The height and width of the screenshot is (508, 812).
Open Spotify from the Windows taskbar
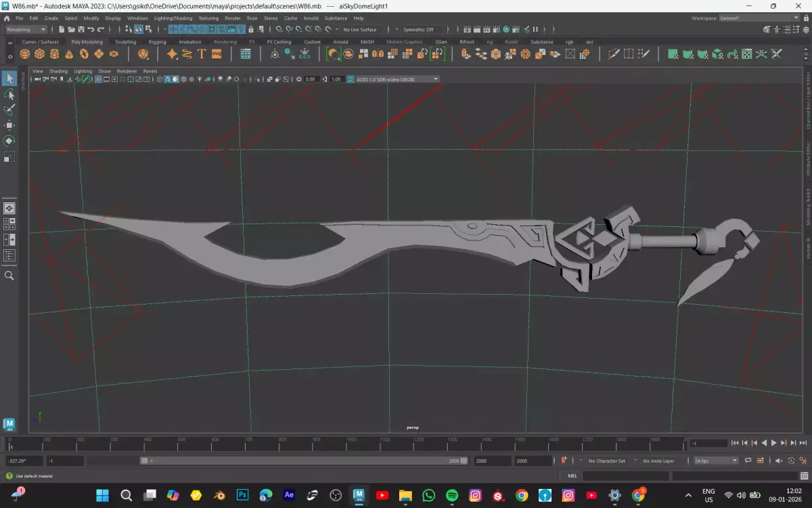coord(452,495)
